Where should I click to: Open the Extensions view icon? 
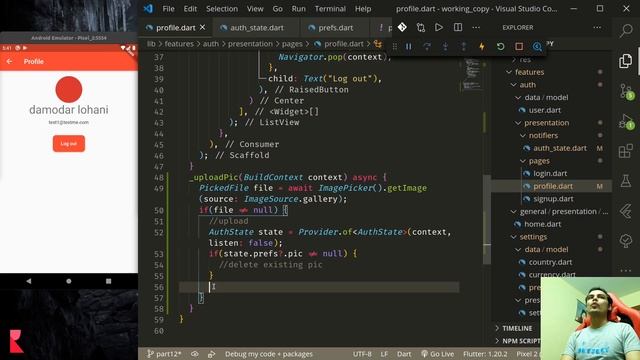626,151
